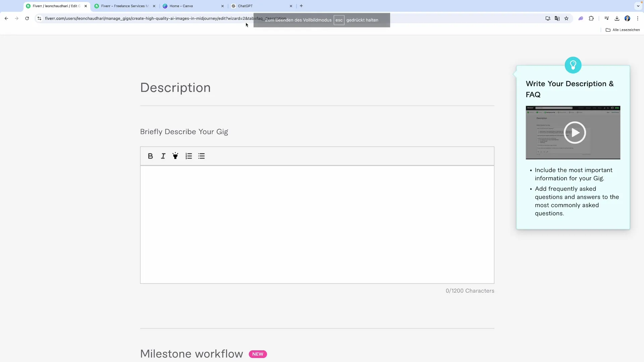Click inside the gig description text area
Viewport: 644px width, 362px height.
click(317, 224)
